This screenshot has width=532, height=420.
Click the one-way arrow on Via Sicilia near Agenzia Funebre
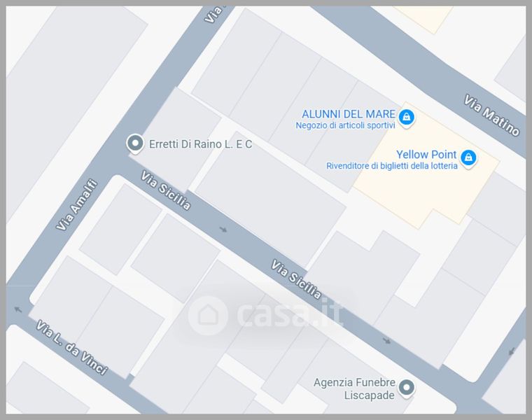click(x=387, y=340)
